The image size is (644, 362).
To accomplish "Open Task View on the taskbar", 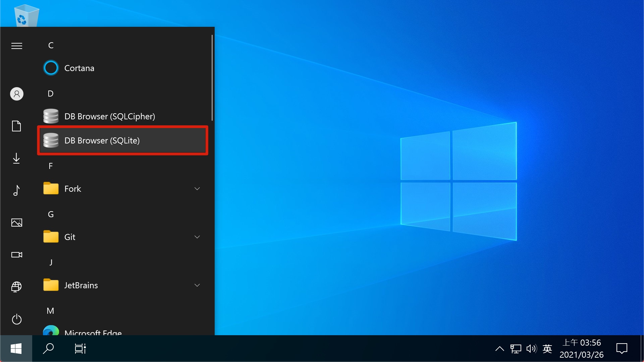I will point(80,349).
